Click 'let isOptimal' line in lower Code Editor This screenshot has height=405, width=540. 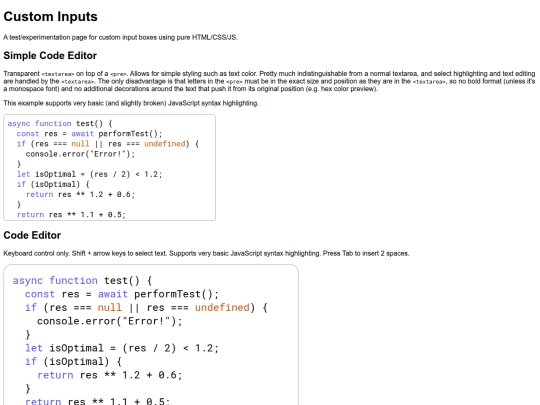click(x=122, y=348)
